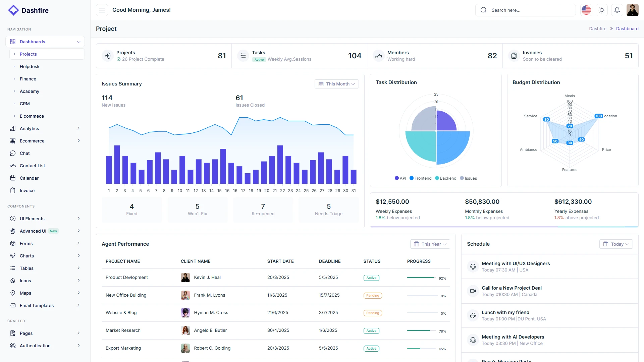Viewport: 644px width, 362px height.
Task: Click the Icons sidebar icon
Action: tap(13, 281)
